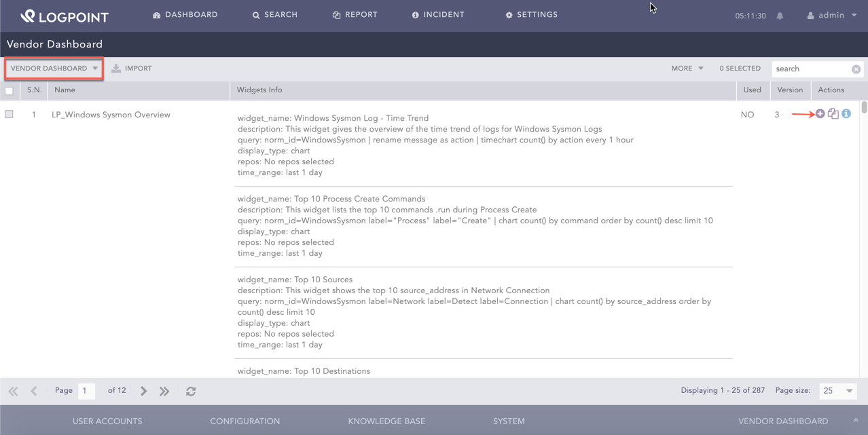Image resolution: width=868 pixels, height=435 pixels.
Task: Open the Incident menu
Action: 438,15
